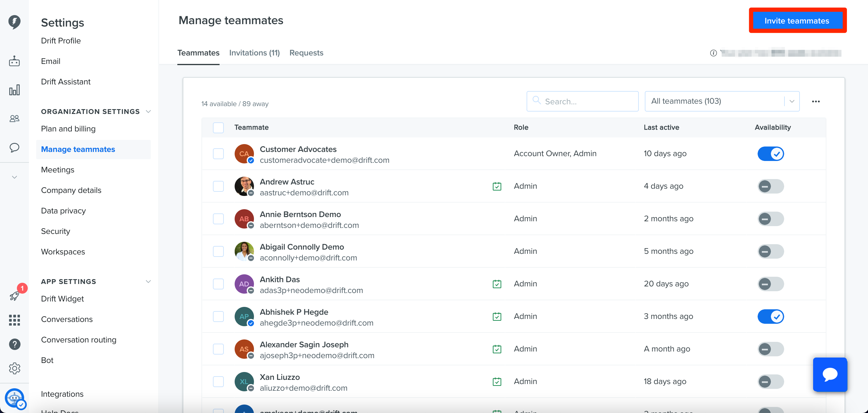Click the Customer Advocates CA avatar
The width and height of the screenshot is (868, 413).
click(244, 154)
